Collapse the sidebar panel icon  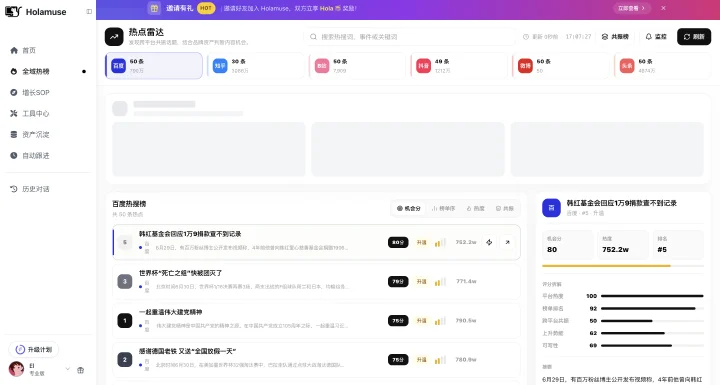coord(89,11)
